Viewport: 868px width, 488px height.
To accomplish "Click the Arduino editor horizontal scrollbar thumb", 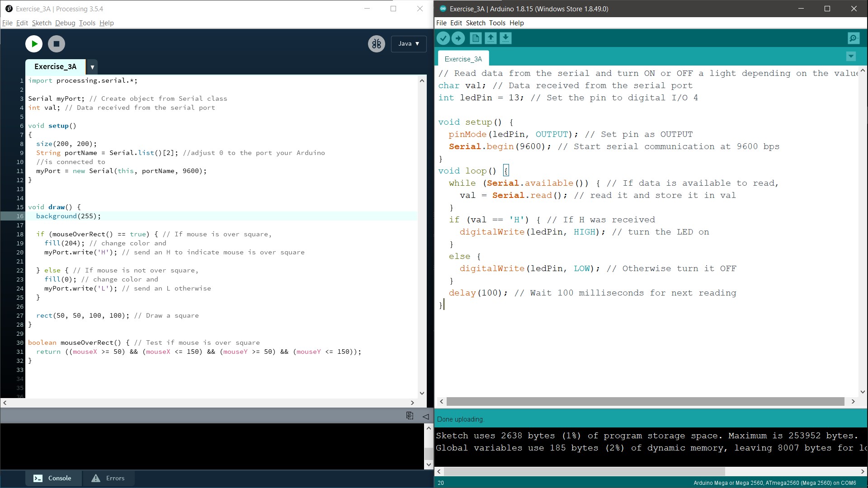I will pyautogui.click(x=645, y=402).
